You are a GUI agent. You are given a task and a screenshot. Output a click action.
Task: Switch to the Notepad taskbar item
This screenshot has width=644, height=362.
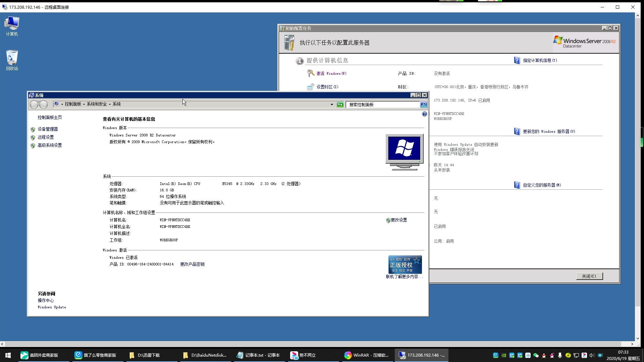tap(258, 355)
